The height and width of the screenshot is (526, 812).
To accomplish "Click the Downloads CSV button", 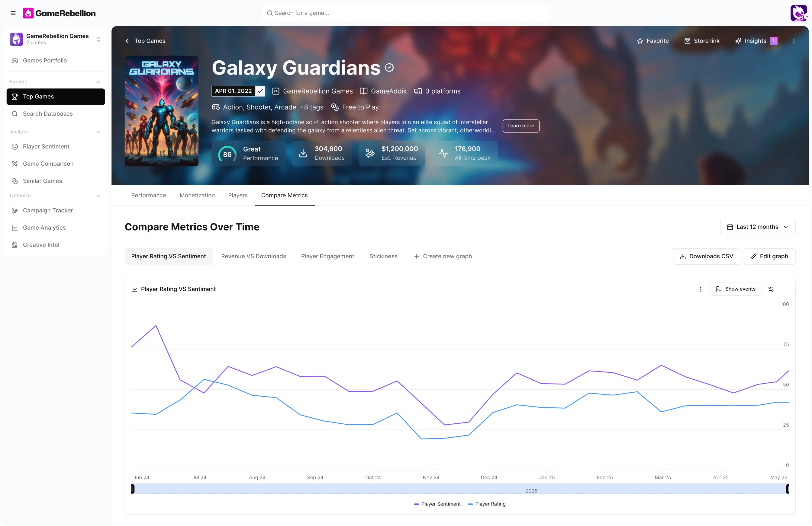I will click(706, 256).
